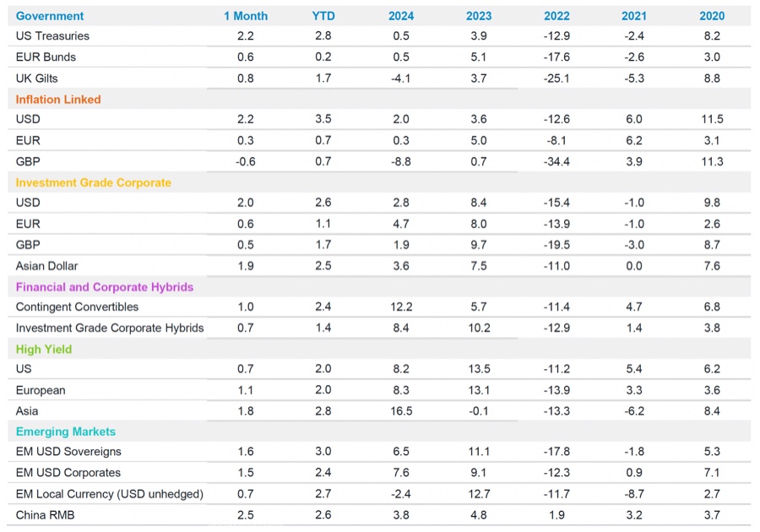This screenshot has height=532, width=760.
Task: Click the Emerging Markets section heading
Action: click(x=65, y=431)
